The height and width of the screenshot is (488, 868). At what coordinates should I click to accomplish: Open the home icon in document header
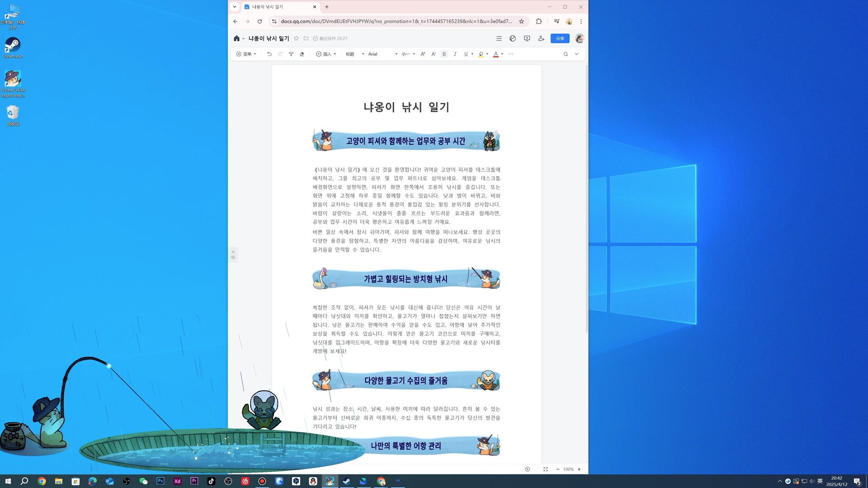coord(236,38)
